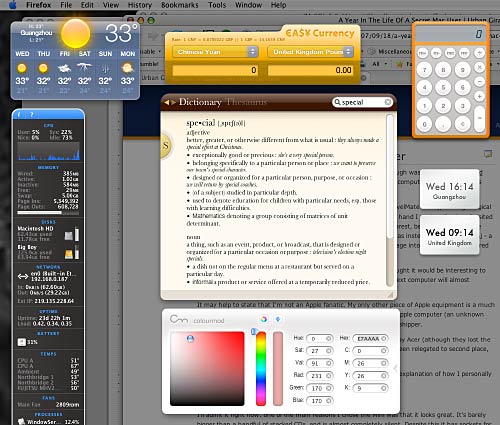Click the Big Boy disk icon in iStat
This screenshot has height=425, width=500.
click(69, 254)
